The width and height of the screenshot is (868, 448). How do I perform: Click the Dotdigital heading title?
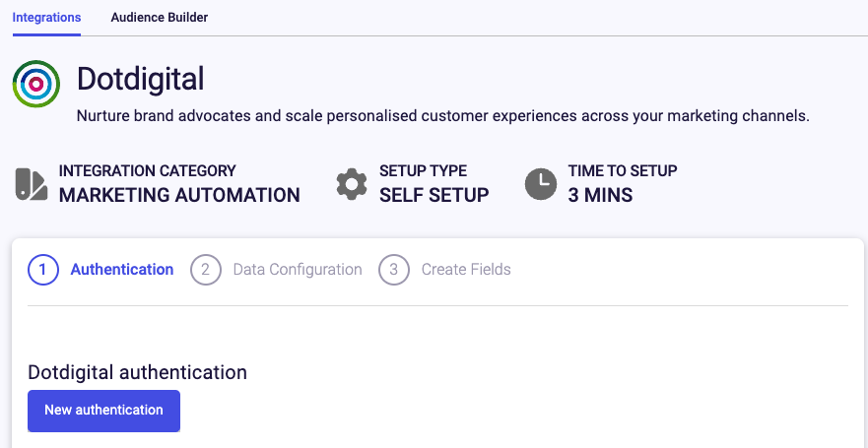tap(141, 79)
